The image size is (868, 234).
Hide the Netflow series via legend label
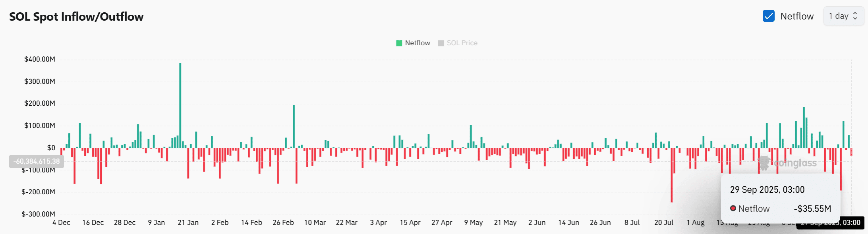[x=417, y=43]
